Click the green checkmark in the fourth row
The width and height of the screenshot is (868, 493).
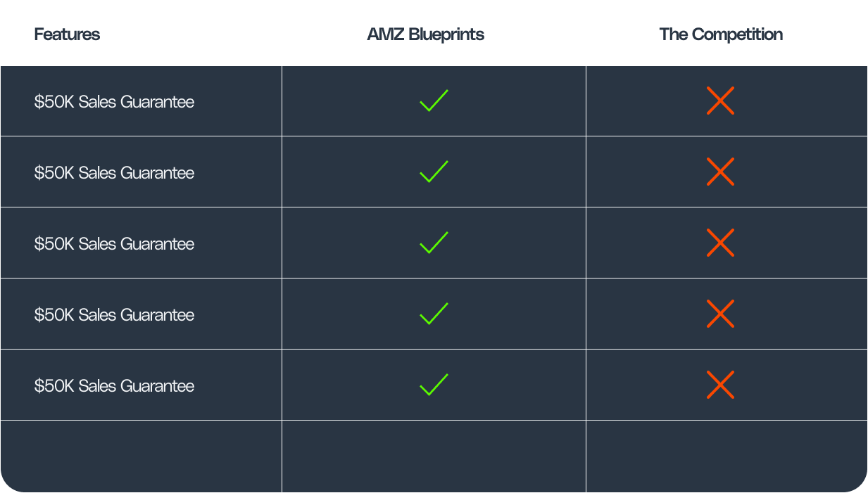point(434,314)
